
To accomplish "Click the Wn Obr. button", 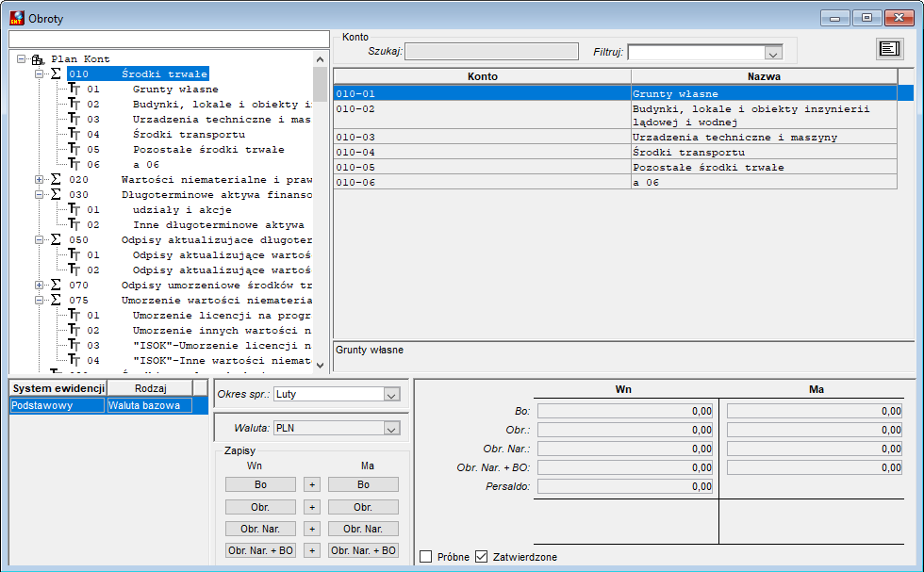I will pos(260,507).
